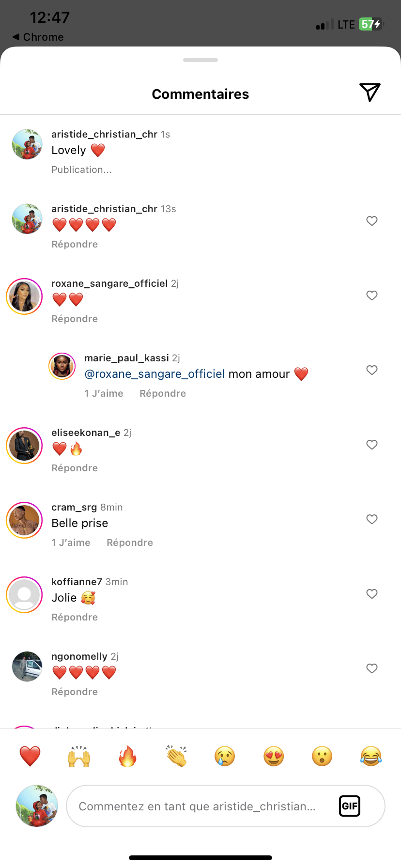Screen dimensions: 401x868
Task: Like roxane_sangare_officiel's comment
Action: tap(372, 295)
